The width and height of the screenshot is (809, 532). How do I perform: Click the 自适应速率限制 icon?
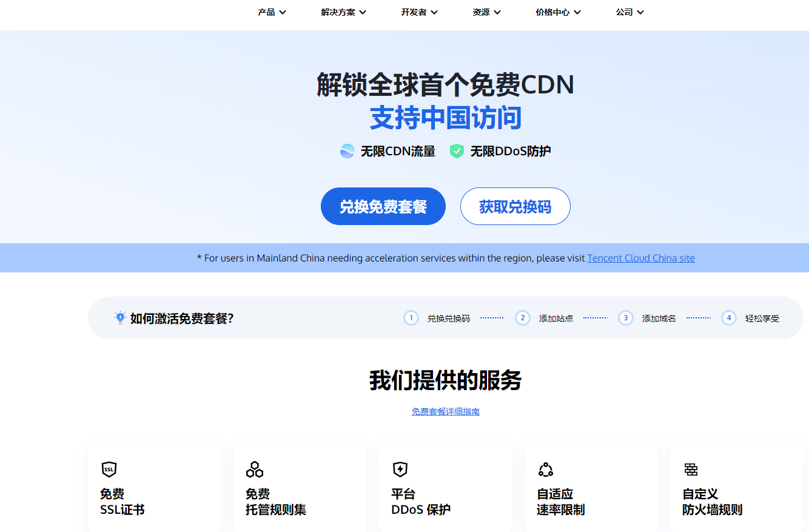click(x=545, y=470)
